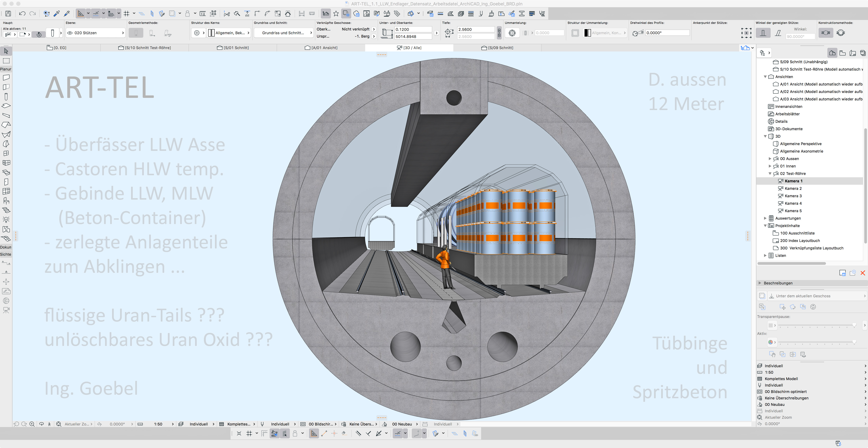Select the Arrow tool in the toolbox
This screenshot has width=868, height=448.
(6, 51)
